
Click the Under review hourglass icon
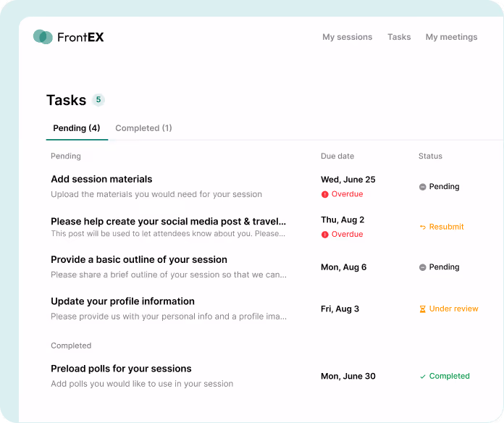coord(423,309)
